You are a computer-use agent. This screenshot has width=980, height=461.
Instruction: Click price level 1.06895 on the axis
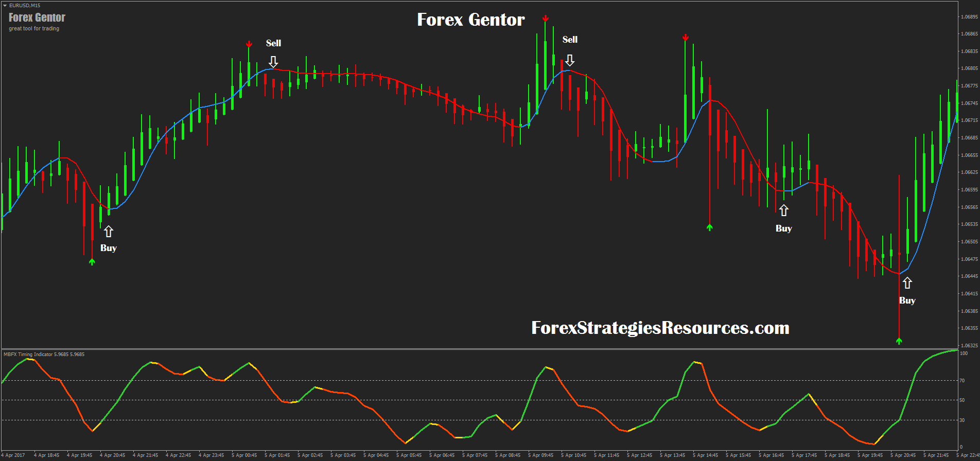(x=969, y=16)
